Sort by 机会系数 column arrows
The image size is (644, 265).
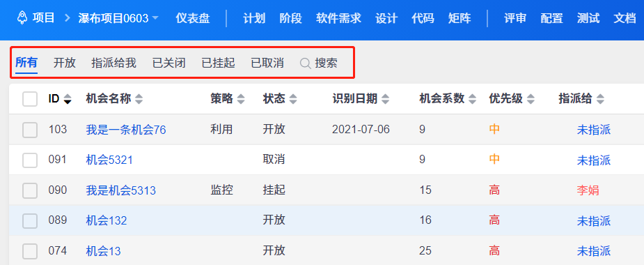pos(473,99)
